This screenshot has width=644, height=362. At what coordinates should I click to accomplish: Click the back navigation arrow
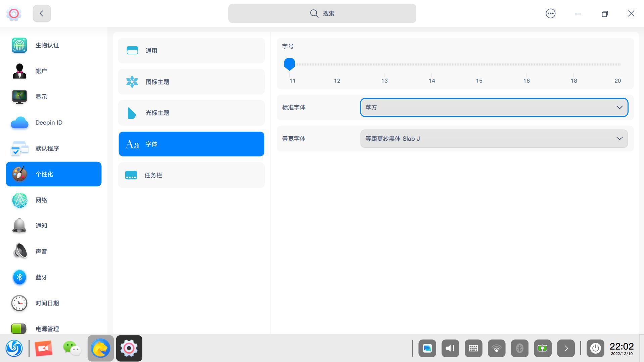click(41, 13)
